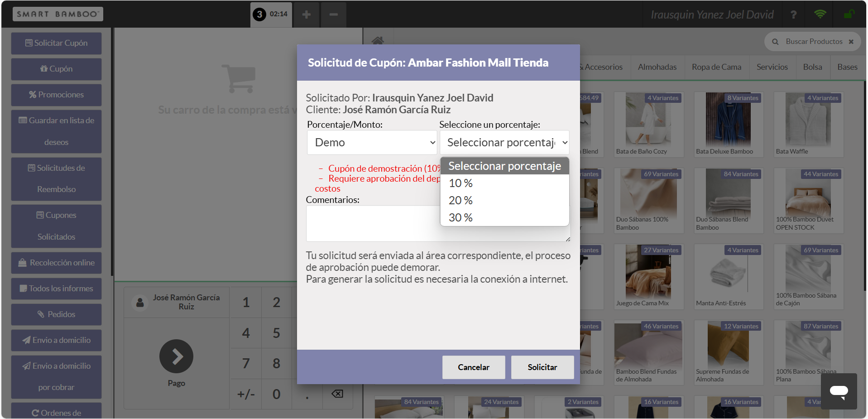Select 100% Bamboo Duvet OPEN STOCK
The width and height of the screenshot is (868, 419).
click(x=808, y=201)
